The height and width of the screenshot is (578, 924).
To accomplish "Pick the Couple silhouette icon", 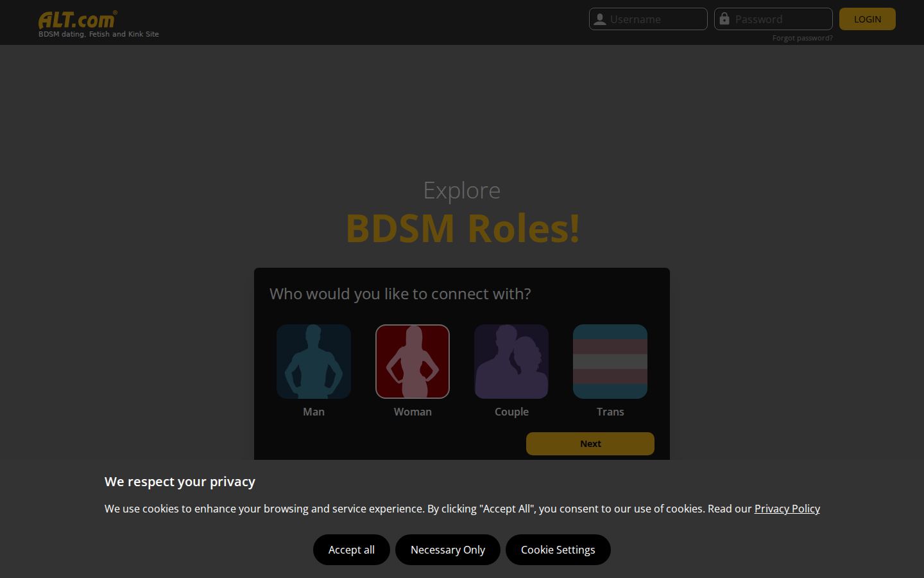I will pos(511,362).
